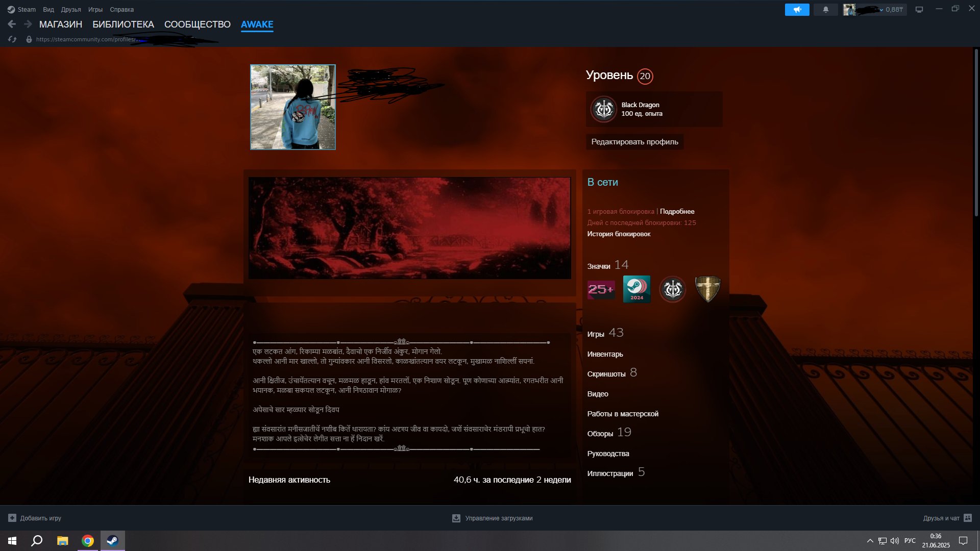
Task: Switch keyboard language from РУС
Action: [x=910, y=541]
